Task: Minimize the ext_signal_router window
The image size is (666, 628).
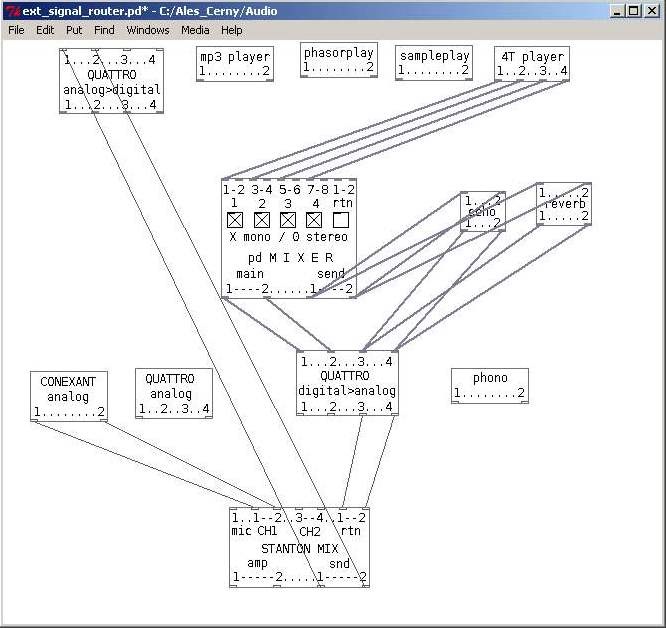Action: (617, 11)
